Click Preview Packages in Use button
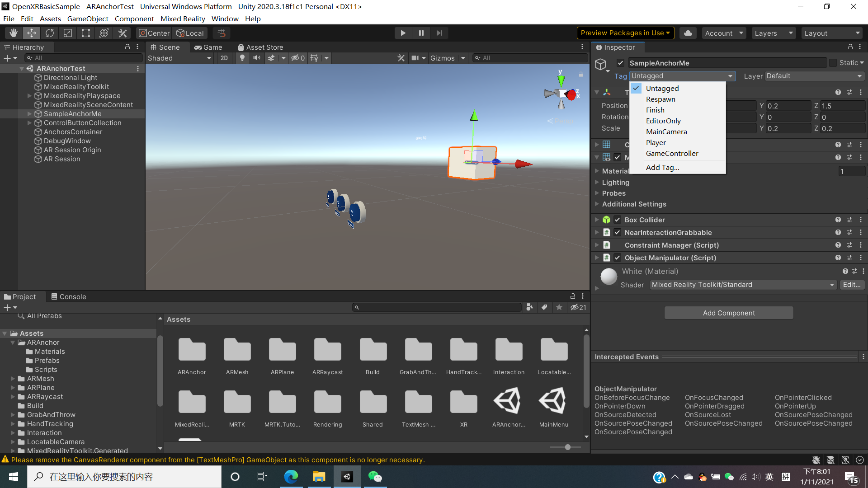 pos(625,33)
